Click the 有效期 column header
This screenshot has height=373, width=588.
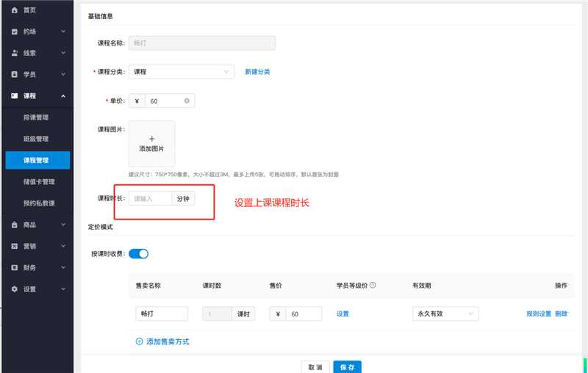click(422, 286)
